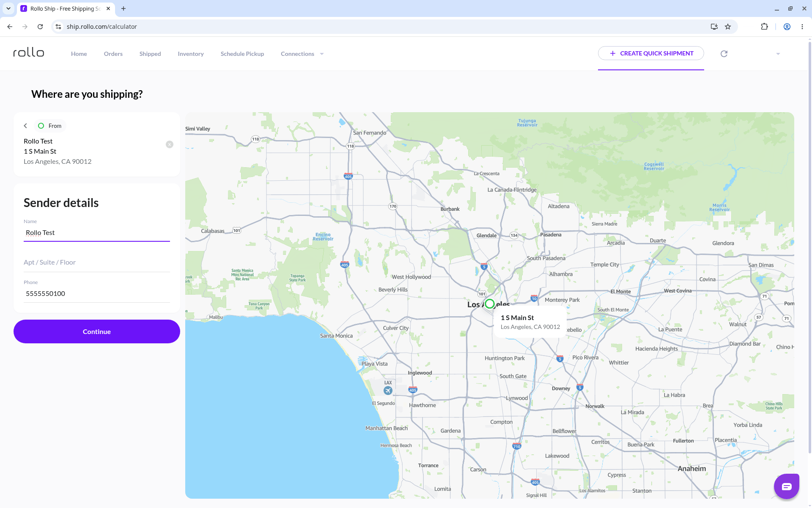The width and height of the screenshot is (812, 508).
Task: Click Create Quick Shipment button
Action: click(651, 53)
